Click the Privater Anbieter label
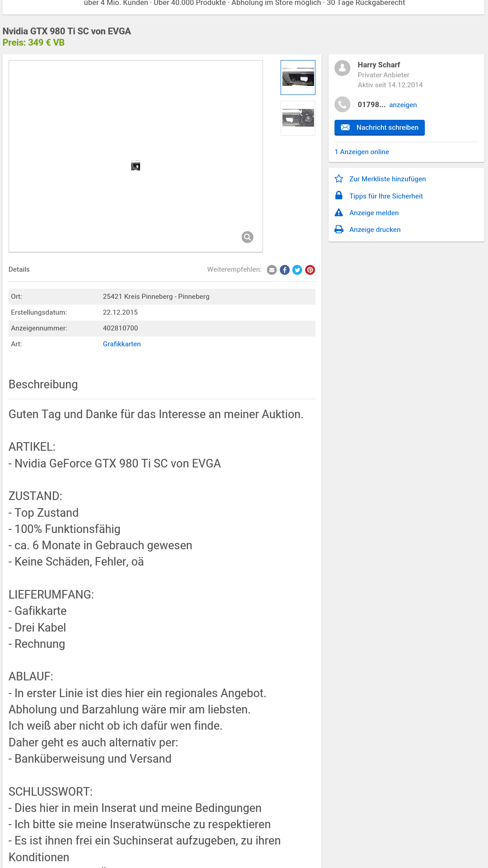The width and height of the screenshot is (488, 868). (384, 75)
